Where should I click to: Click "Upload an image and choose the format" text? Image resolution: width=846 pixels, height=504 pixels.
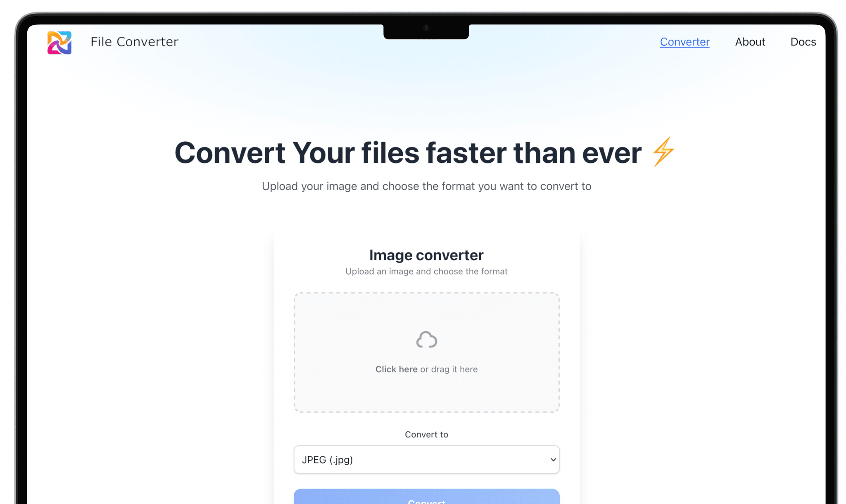(426, 271)
